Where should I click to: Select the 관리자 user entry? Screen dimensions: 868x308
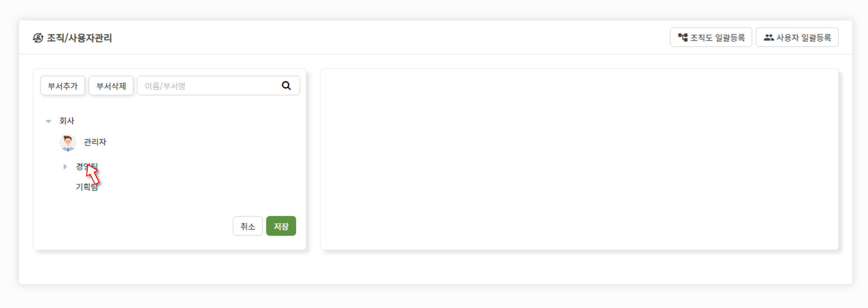(x=95, y=142)
